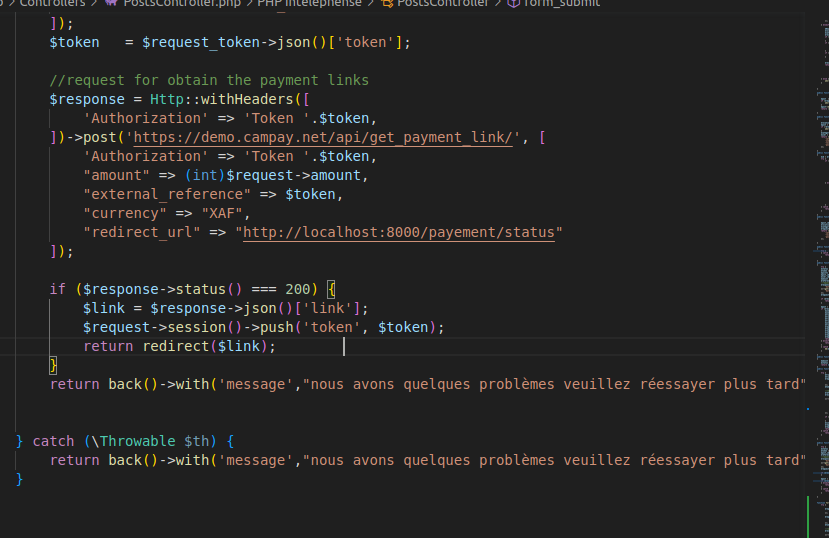Click 'message' in the return inside catch

[x=255, y=460]
